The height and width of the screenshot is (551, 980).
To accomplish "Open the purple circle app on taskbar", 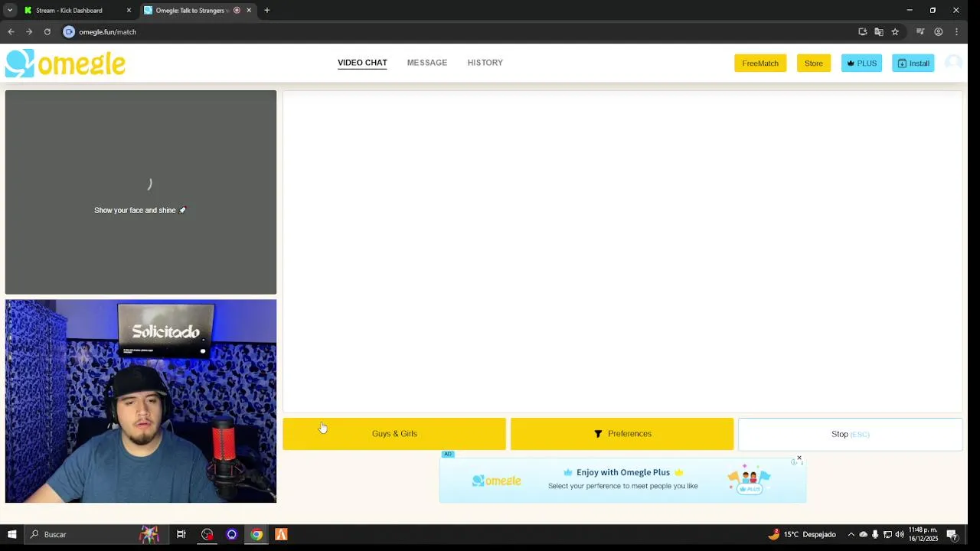I will [x=231, y=535].
